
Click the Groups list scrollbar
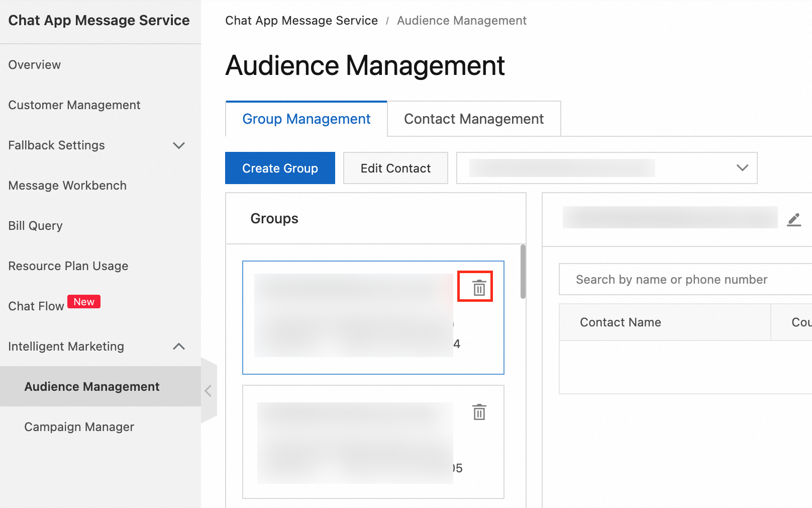coord(523,272)
